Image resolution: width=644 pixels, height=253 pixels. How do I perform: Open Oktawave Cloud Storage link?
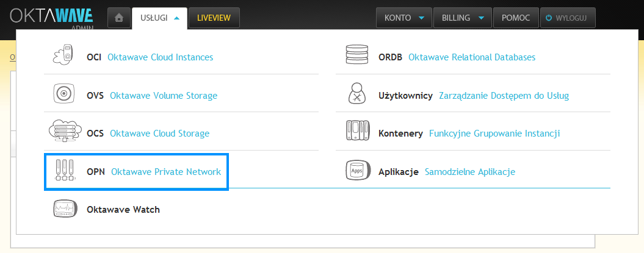pyautogui.click(x=160, y=134)
